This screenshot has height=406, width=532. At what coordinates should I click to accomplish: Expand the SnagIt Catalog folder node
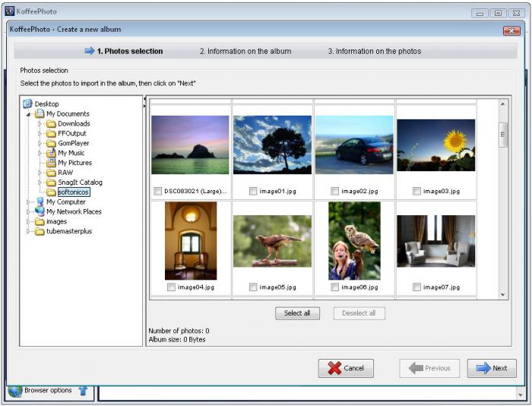[x=40, y=182]
